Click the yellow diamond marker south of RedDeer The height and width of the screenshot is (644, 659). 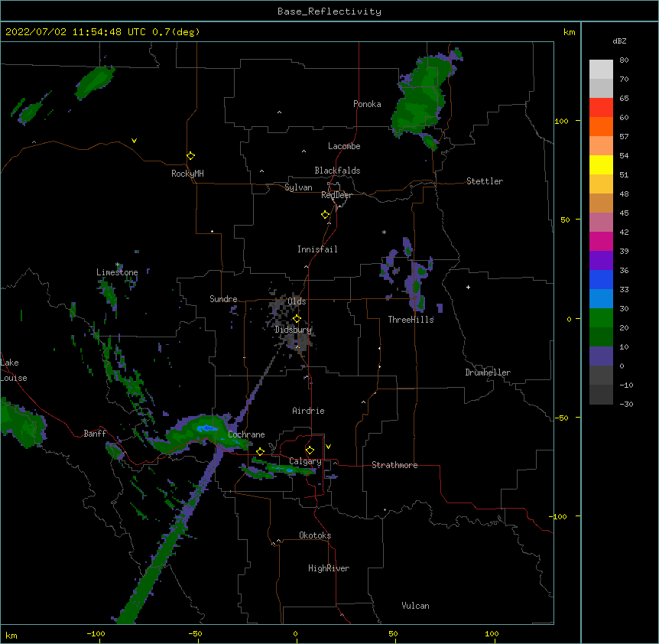326,215
